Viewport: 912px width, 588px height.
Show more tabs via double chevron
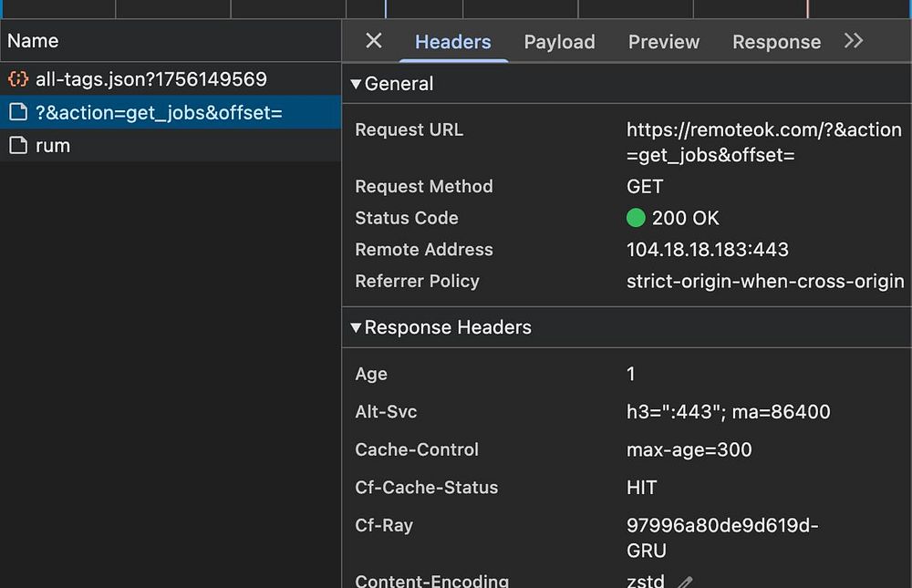click(x=854, y=41)
